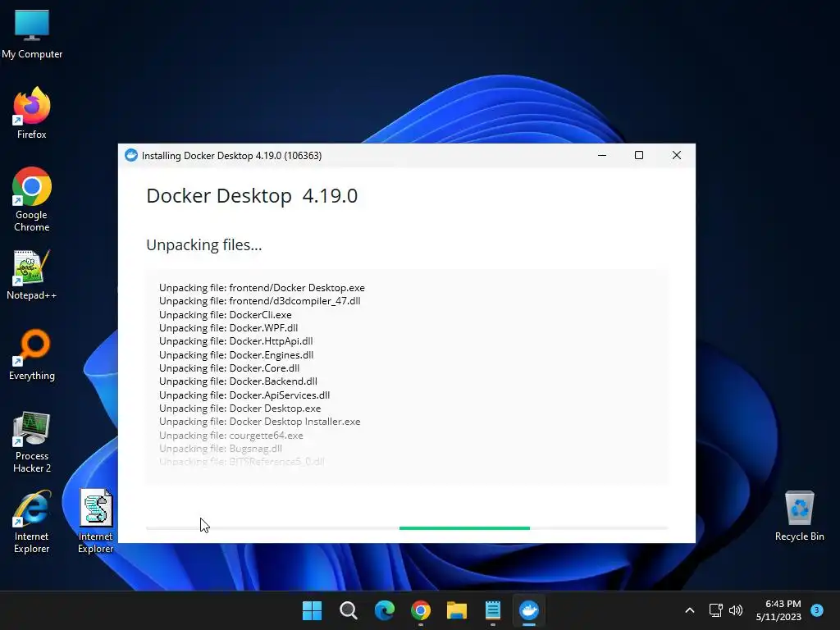Select log line 'Bugsnag.dll'

pyautogui.click(x=221, y=449)
